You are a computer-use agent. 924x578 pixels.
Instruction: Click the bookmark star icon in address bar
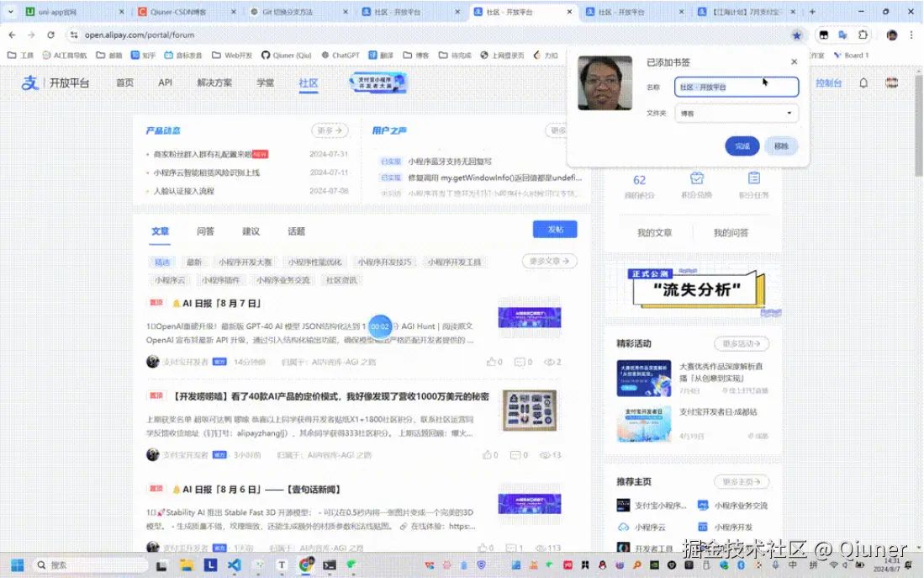pos(797,35)
